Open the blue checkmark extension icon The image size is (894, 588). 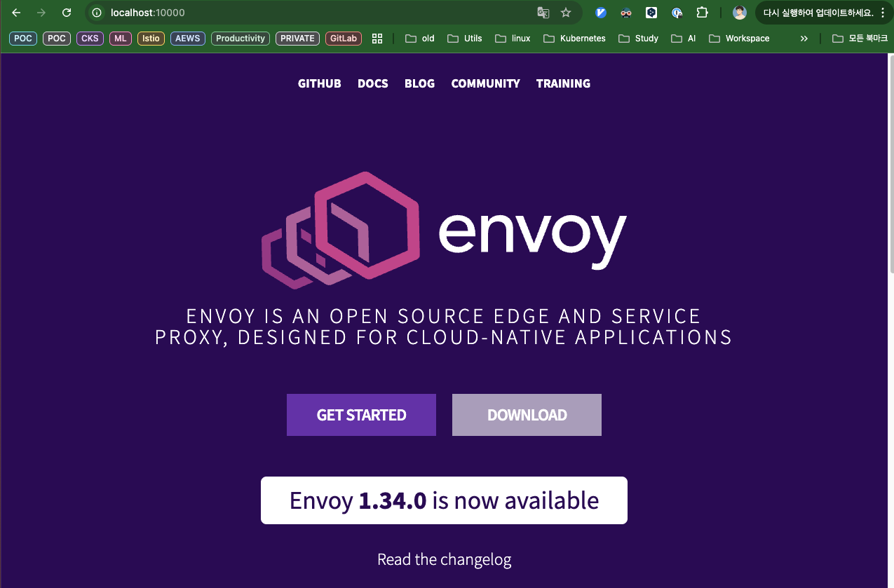click(x=601, y=13)
